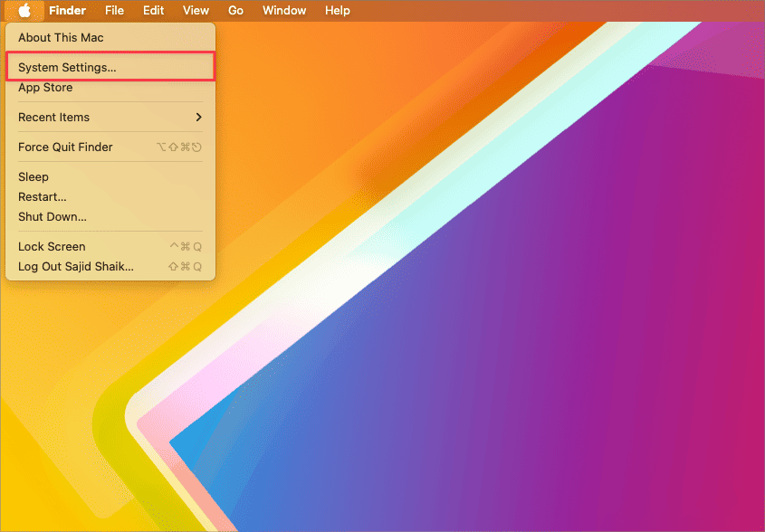
Task: Expand the Recent Items submenu chevron
Action: [198, 118]
